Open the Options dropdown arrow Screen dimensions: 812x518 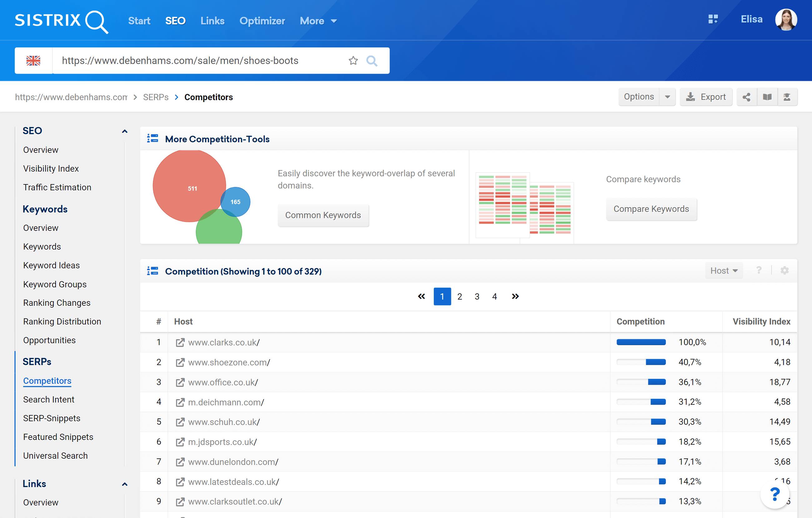[x=667, y=97]
